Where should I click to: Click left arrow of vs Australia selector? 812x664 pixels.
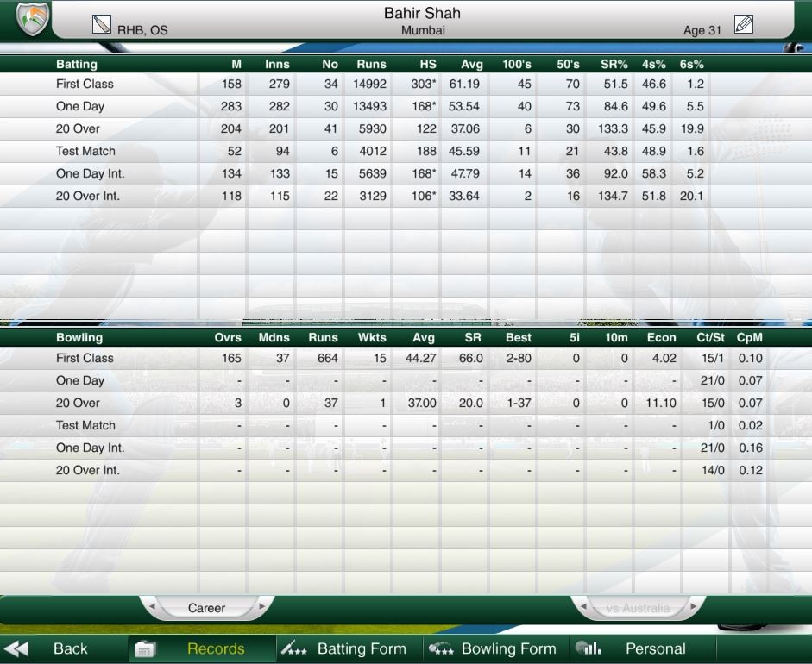tap(583, 606)
